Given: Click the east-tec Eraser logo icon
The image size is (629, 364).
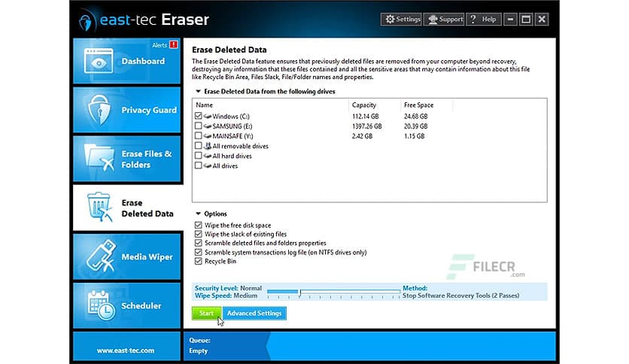Looking at the screenshot, I should coord(86,22).
